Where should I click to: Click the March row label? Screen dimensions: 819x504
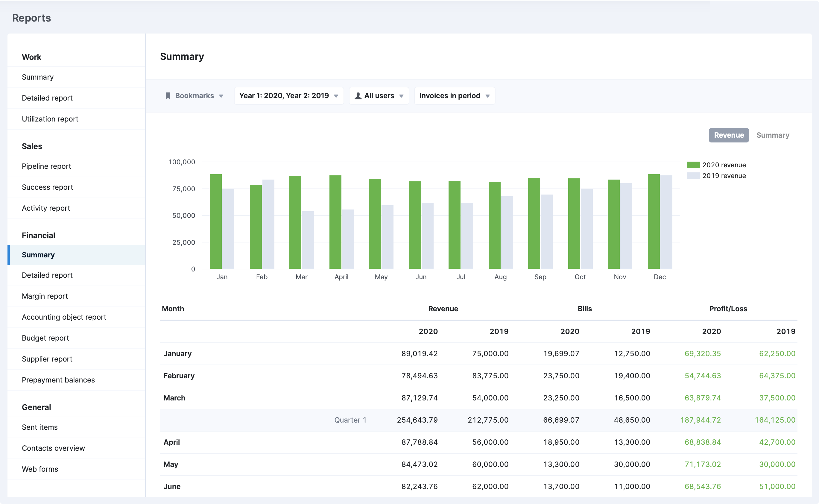pyautogui.click(x=174, y=398)
